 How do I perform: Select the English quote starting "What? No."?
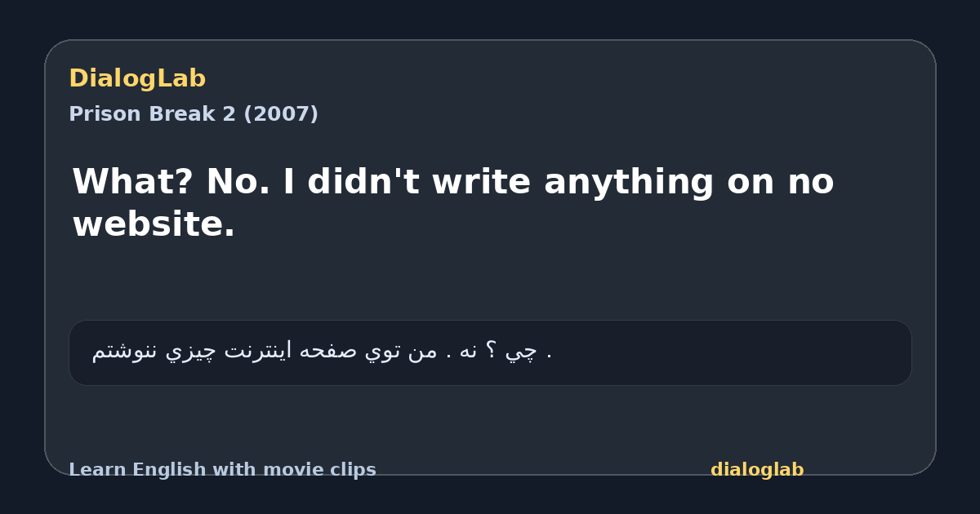pos(453,202)
